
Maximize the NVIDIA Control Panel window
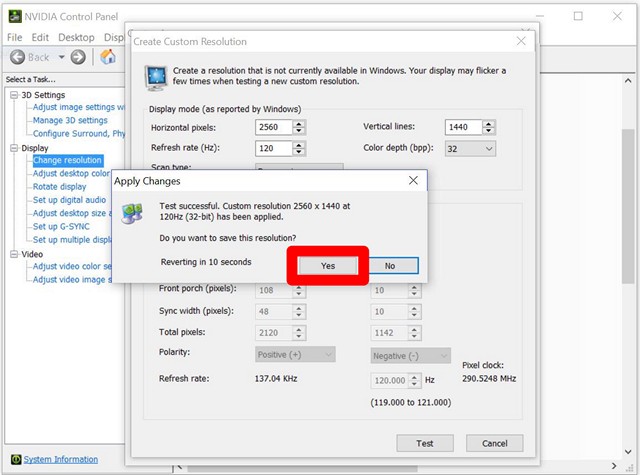coord(578,16)
